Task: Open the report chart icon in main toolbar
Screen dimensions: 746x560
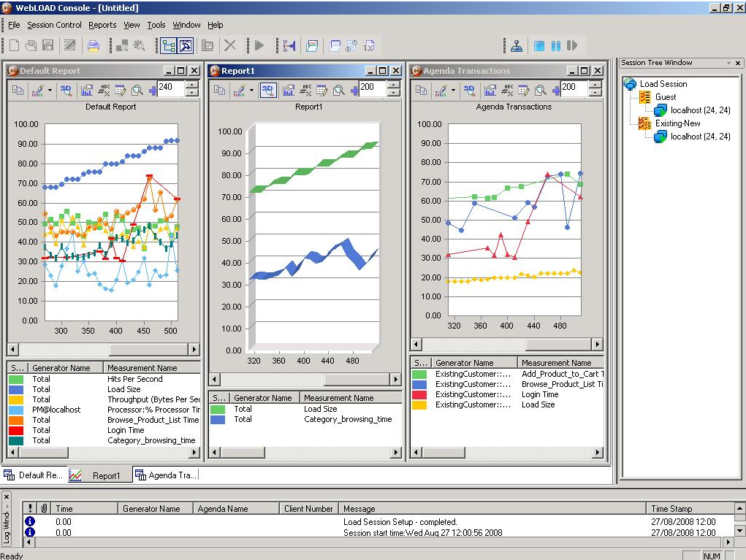Action: (312, 46)
